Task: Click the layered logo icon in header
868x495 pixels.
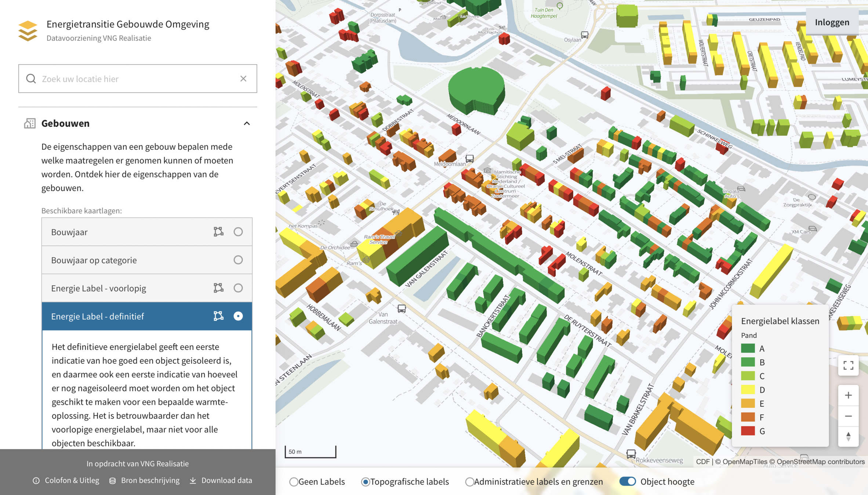Action: click(28, 31)
